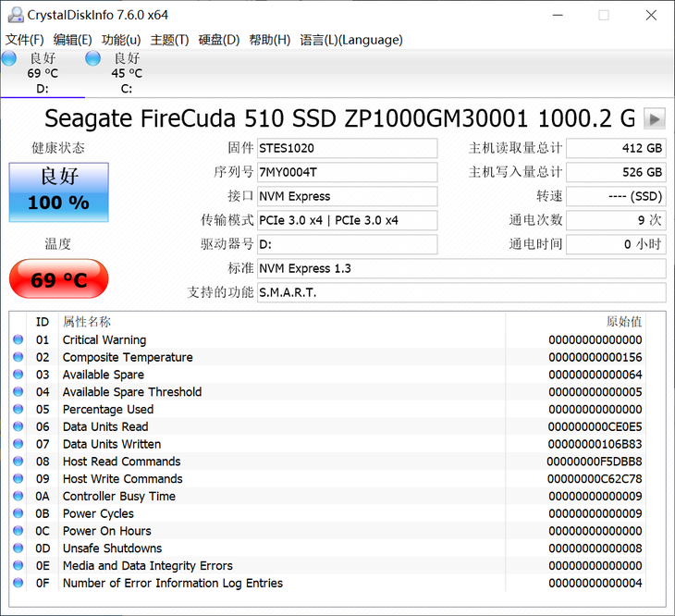
Task: Select the Power Cycles attribute name
Action: tap(98, 513)
